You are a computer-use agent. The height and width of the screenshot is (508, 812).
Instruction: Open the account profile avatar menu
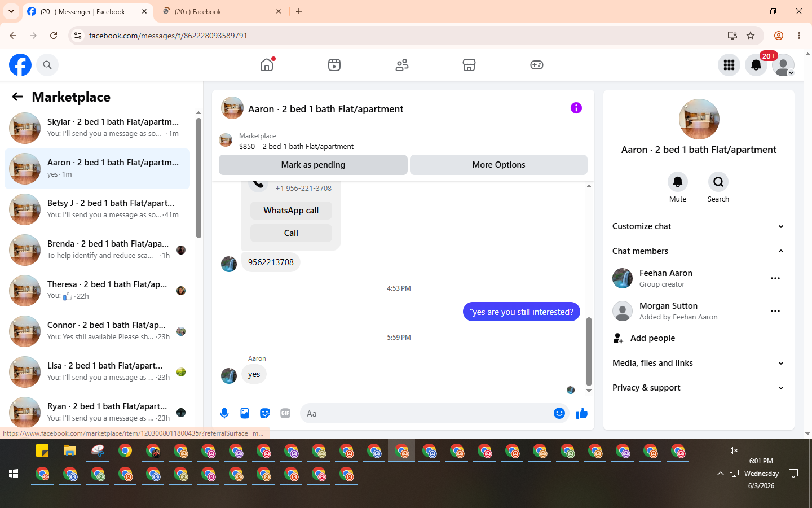pos(783,65)
